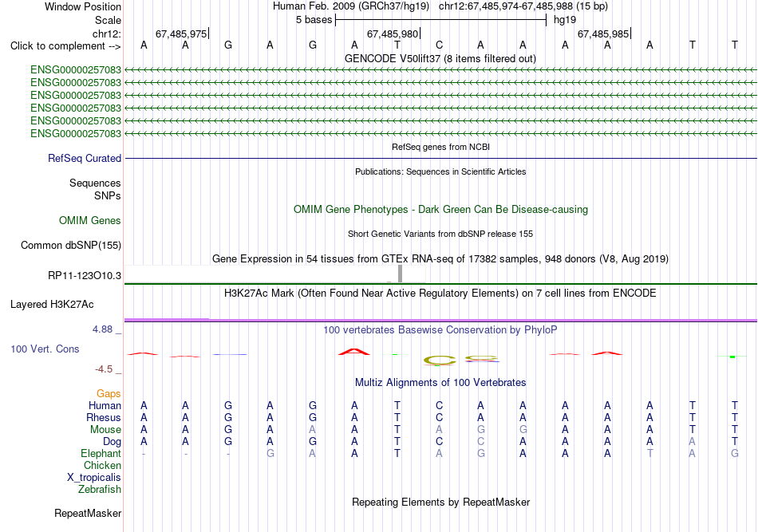Open 'Publications: Sequences in Scientific Articles' title
Viewport: 758px width, 532px height.
[440, 171]
